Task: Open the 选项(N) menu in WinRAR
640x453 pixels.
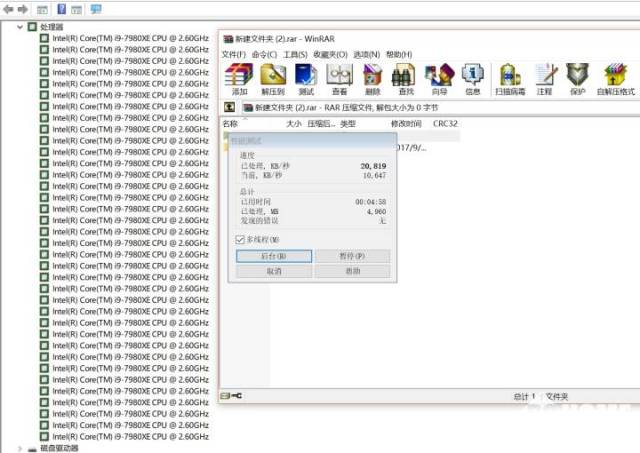Action: [367, 54]
